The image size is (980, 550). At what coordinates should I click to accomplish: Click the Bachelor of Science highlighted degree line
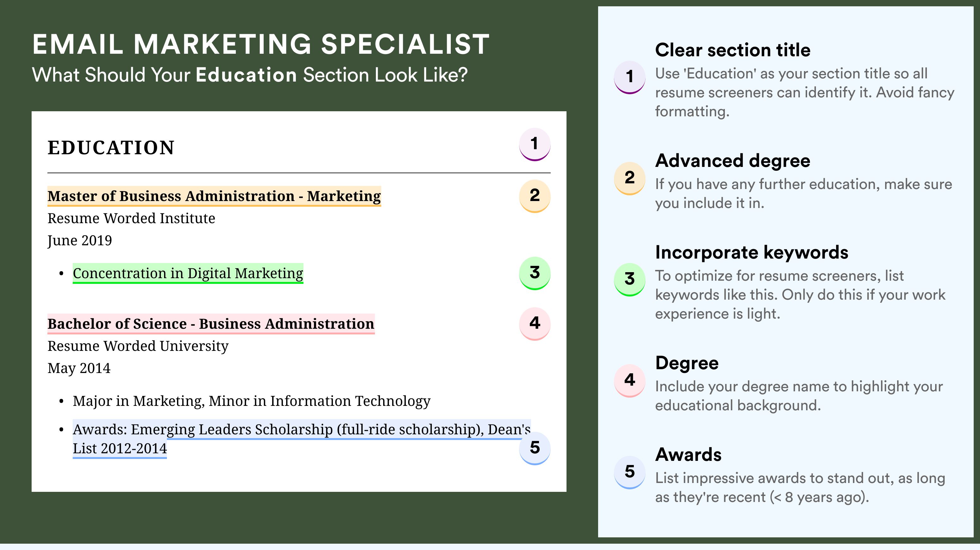click(211, 324)
